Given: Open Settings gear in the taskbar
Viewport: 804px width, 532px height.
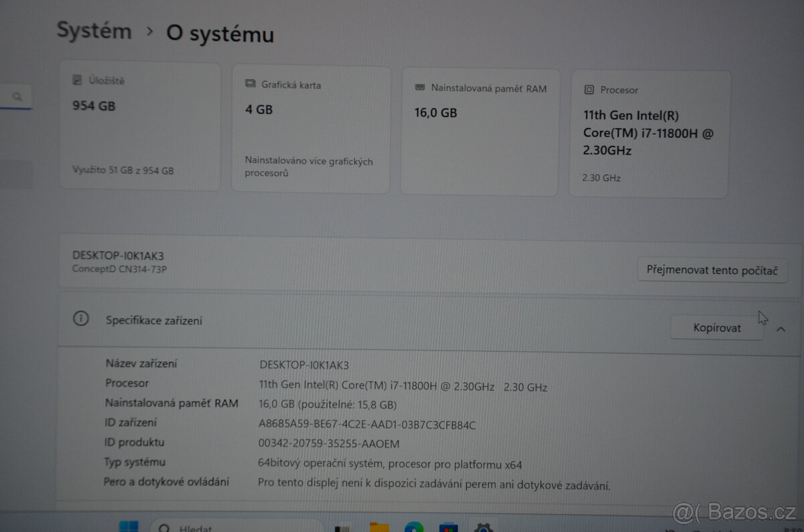Looking at the screenshot, I should (x=484, y=529).
